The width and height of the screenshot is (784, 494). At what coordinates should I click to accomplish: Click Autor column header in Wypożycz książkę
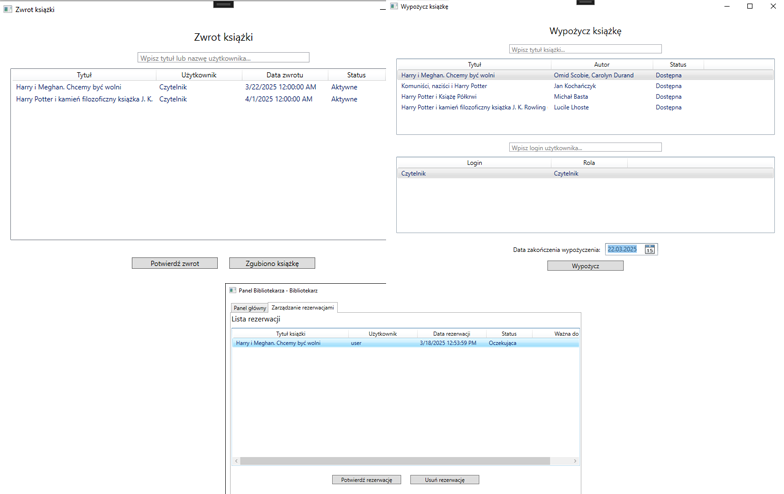602,64
